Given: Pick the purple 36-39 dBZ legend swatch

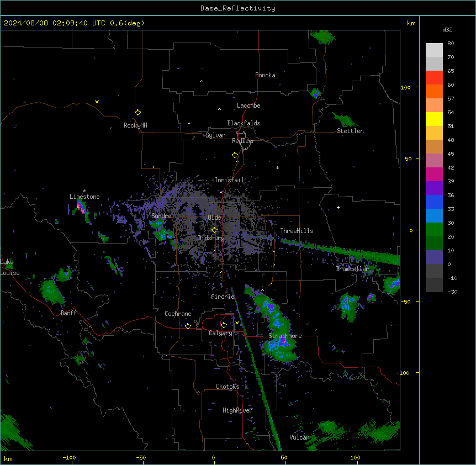Looking at the screenshot, I should click(434, 188).
